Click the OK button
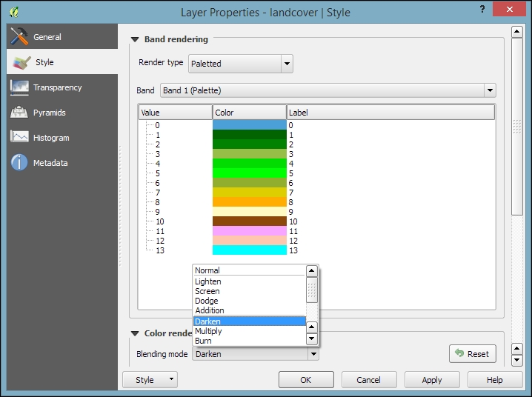 (x=306, y=380)
